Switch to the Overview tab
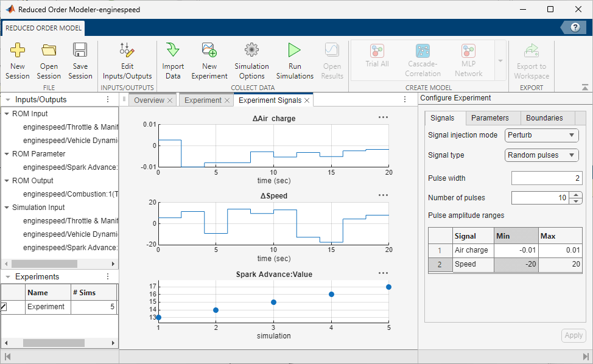This screenshot has height=364, width=593. point(149,99)
